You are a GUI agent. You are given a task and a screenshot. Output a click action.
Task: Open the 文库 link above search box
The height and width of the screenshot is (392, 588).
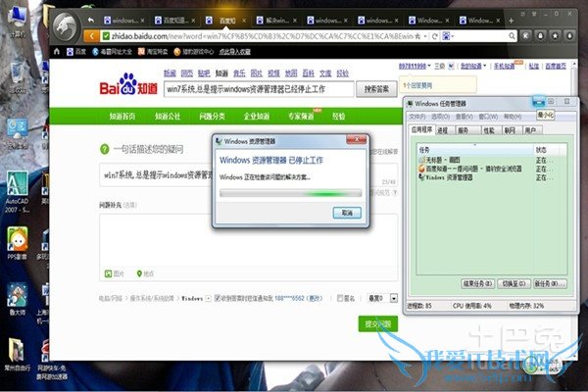[x=325, y=73]
